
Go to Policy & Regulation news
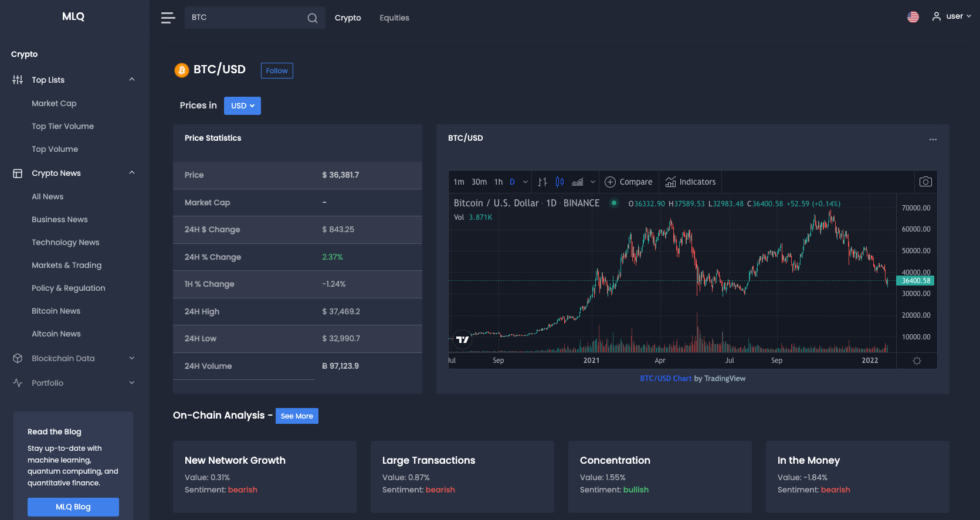69,288
